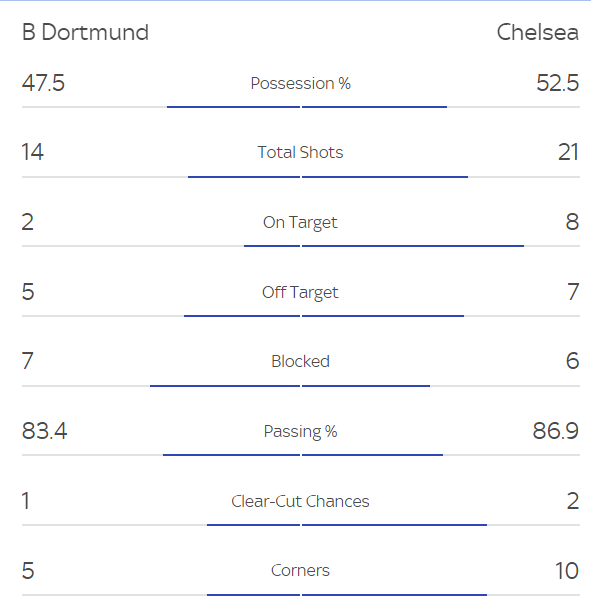This screenshot has width=591, height=604.
Task: Click Chelsea's 52.5 possession value
Action: point(557,83)
